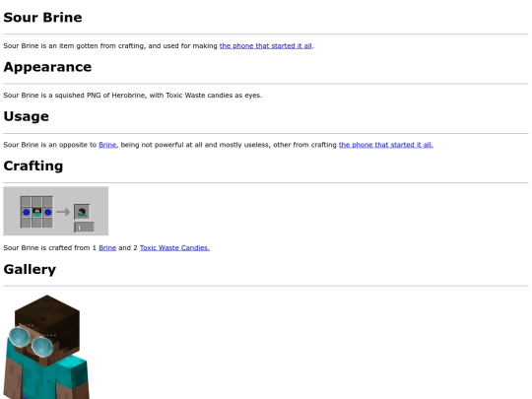
Task: Click the left blue candy in crafting grid
Action: pos(27,212)
